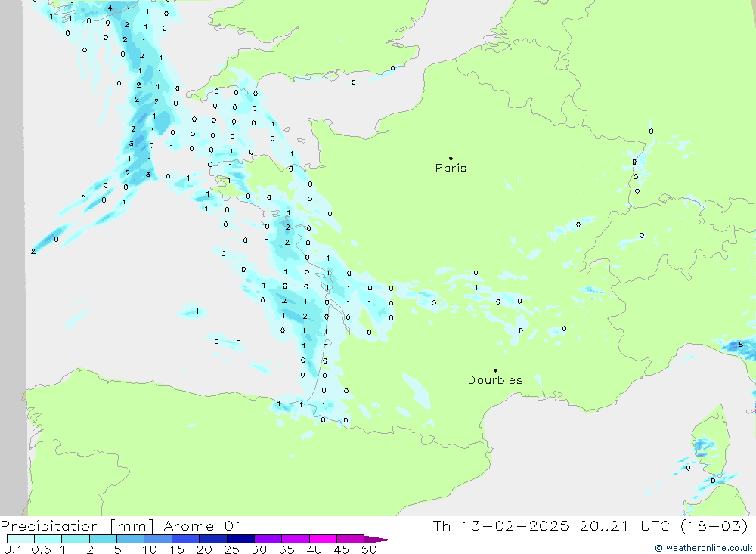Pick the 2–5 mm legend swatch

[103, 539]
